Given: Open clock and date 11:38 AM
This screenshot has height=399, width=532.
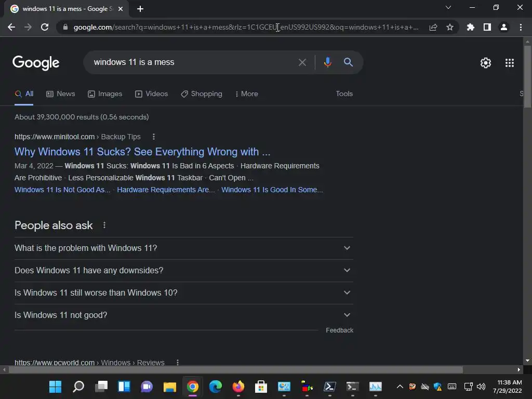Looking at the screenshot, I should click(x=507, y=387).
